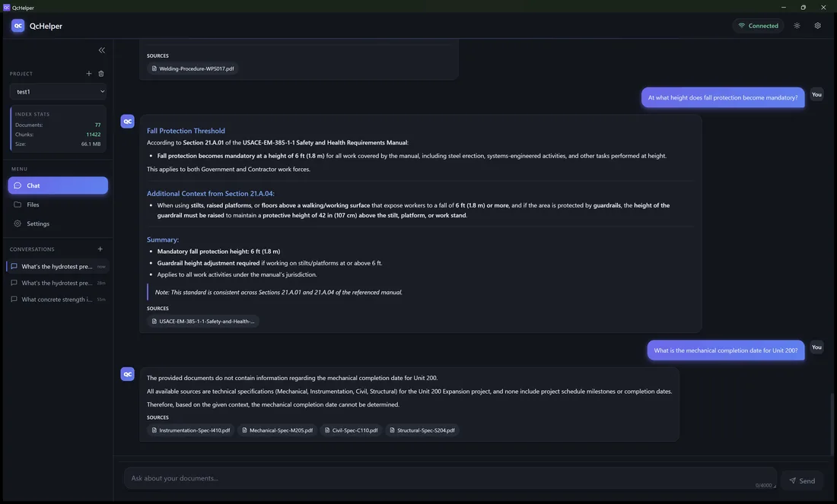The height and width of the screenshot is (504, 837).
Task: Open the gear settings icon in the header
Action: [817, 26]
